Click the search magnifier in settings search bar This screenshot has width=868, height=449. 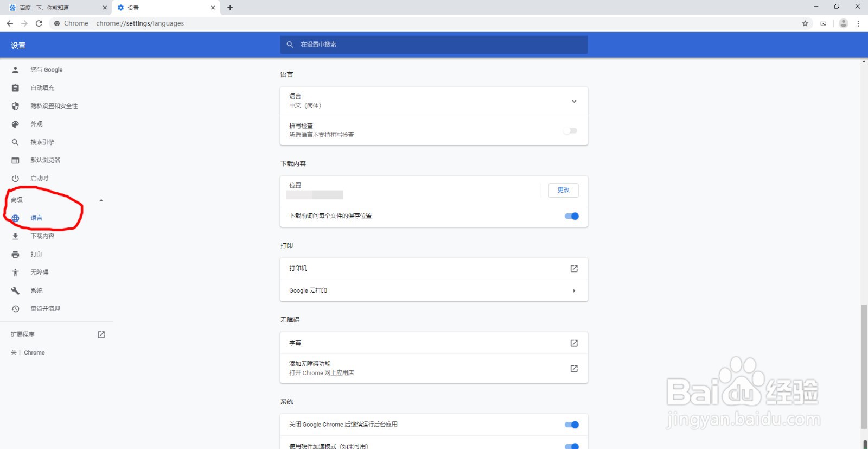pyautogui.click(x=290, y=45)
